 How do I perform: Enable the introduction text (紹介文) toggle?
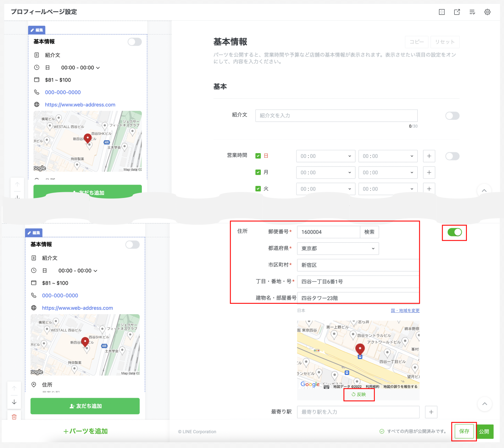452,116
